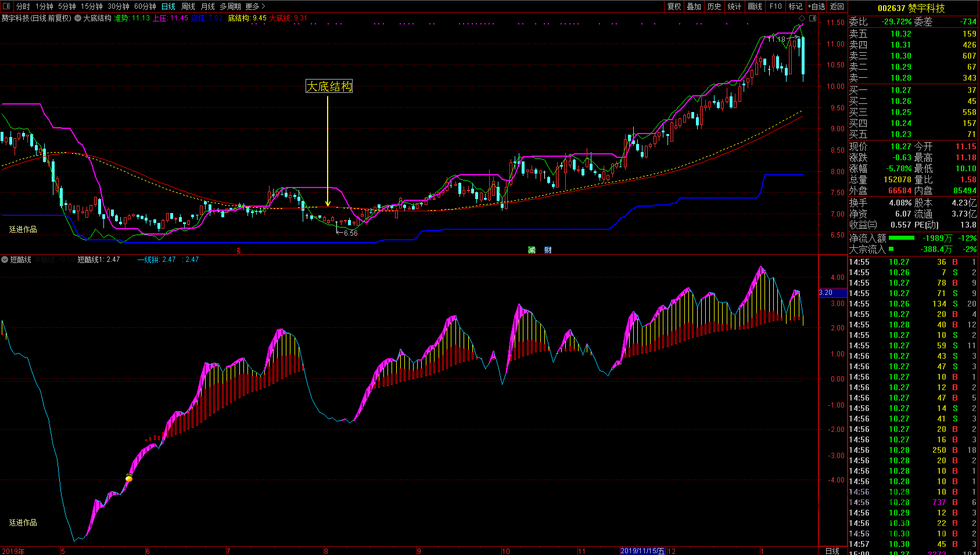The image size is (980, 555).
Task: Toggle 复权 price adjustment
Action: tap(674, 6)
